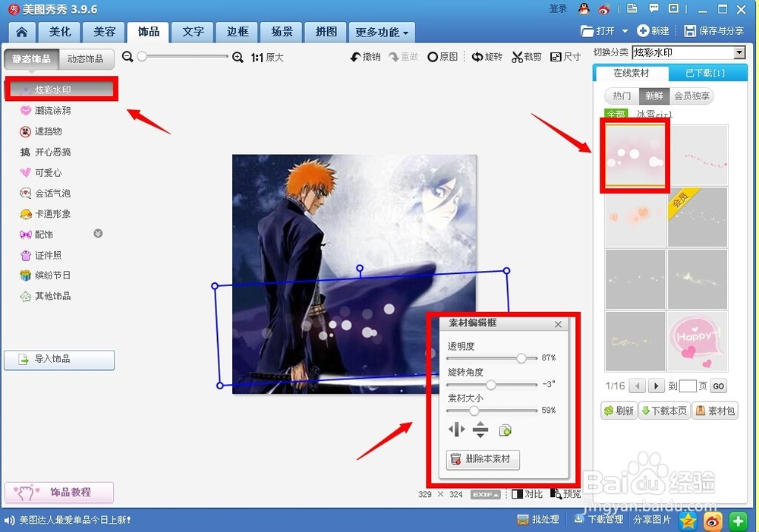Screen dimensions: 759x532
Task: Click the Weibo login icon at top
Action: 604,8
